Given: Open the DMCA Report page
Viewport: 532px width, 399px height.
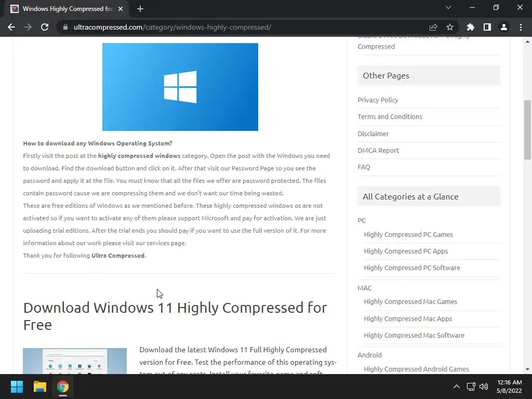Looking at the screenshot, I should tap(378, 150).
